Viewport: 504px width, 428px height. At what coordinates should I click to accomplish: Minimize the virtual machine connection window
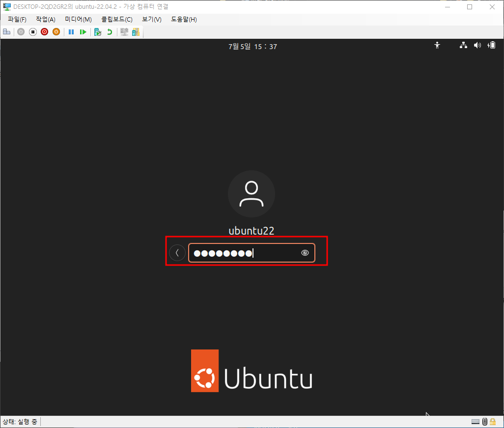click(x=448, y=7)
